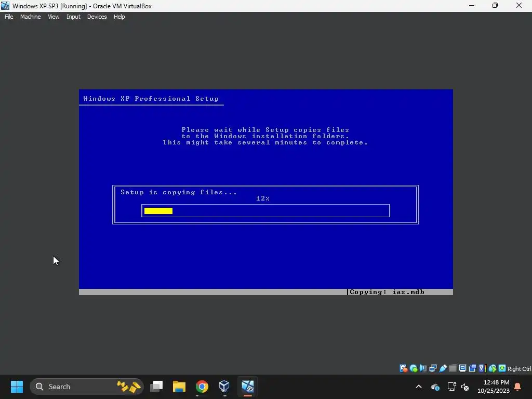532x399 pixels.
Task: Click 'Setup is copying files...' text
Action: pyautogui.click(x=179, y=192)
